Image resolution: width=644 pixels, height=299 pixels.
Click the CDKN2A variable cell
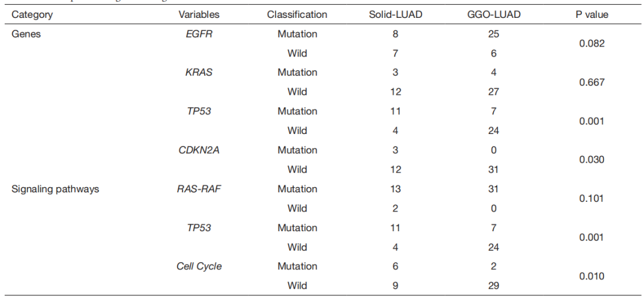pyautogui.click(x=199, y=150)
